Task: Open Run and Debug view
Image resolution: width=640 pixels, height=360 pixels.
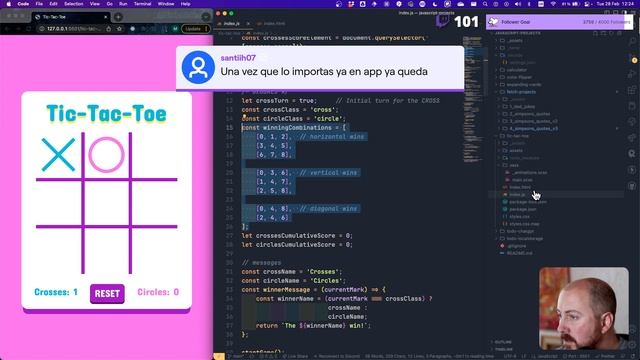Action: point(633,75)
